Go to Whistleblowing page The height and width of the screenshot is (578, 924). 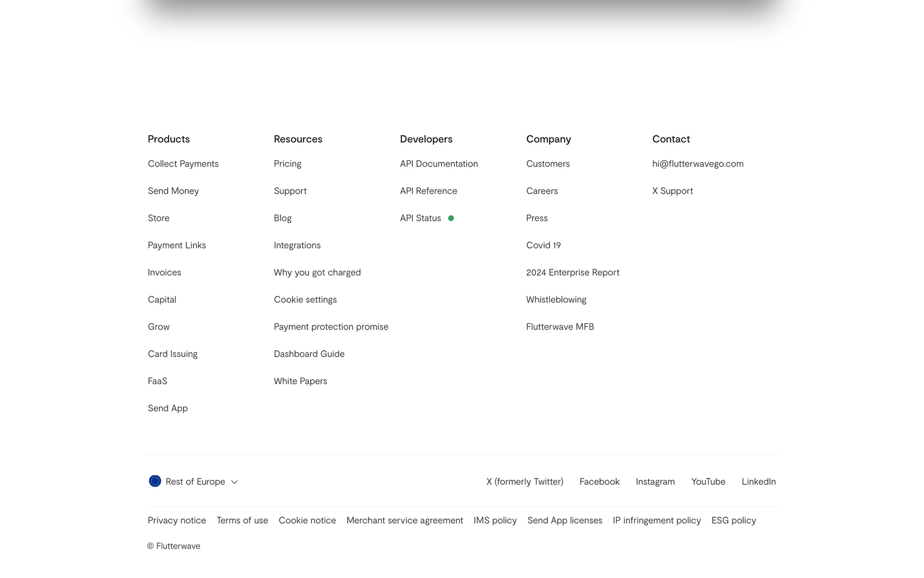click(x=556, y=299)
